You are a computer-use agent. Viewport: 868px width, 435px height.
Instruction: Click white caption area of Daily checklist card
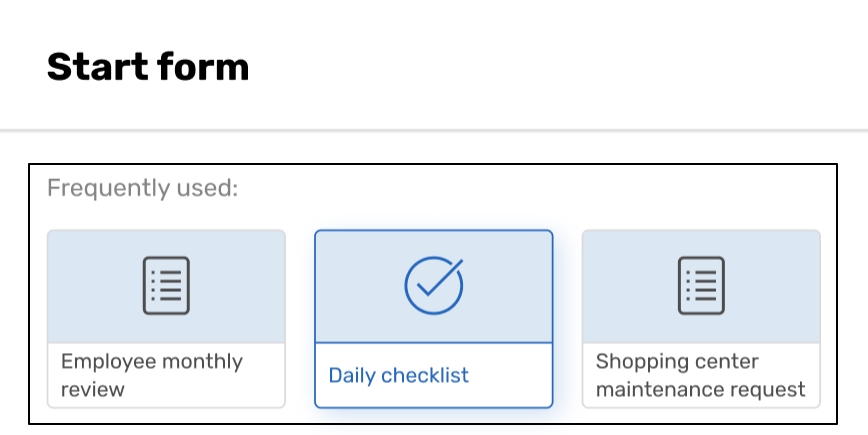tap(500, 376)
